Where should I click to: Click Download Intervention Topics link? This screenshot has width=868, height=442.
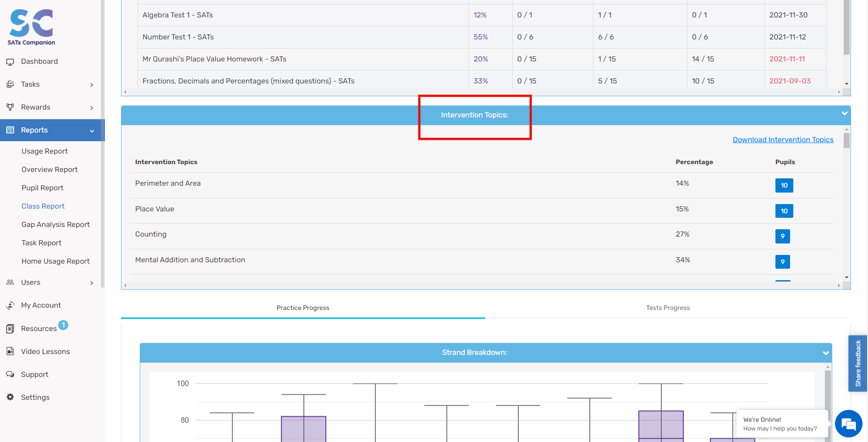click(x=783, y=140)
